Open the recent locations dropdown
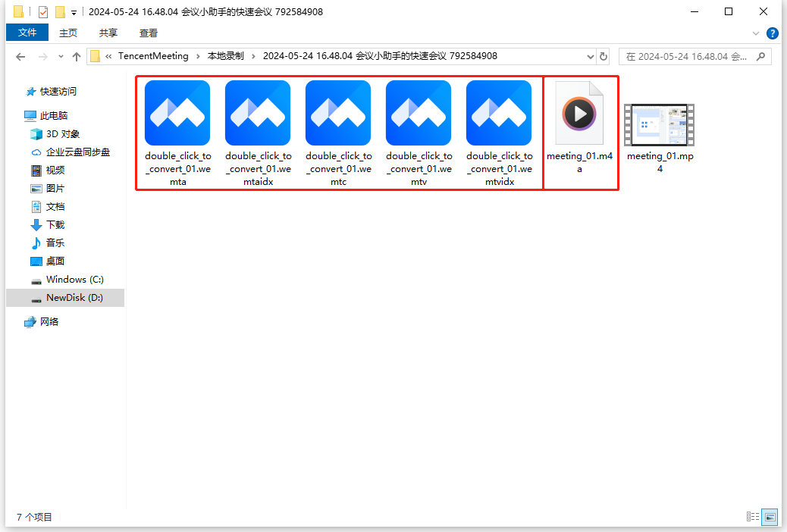This screenshot has height=532, width=787. click(61, 57)
